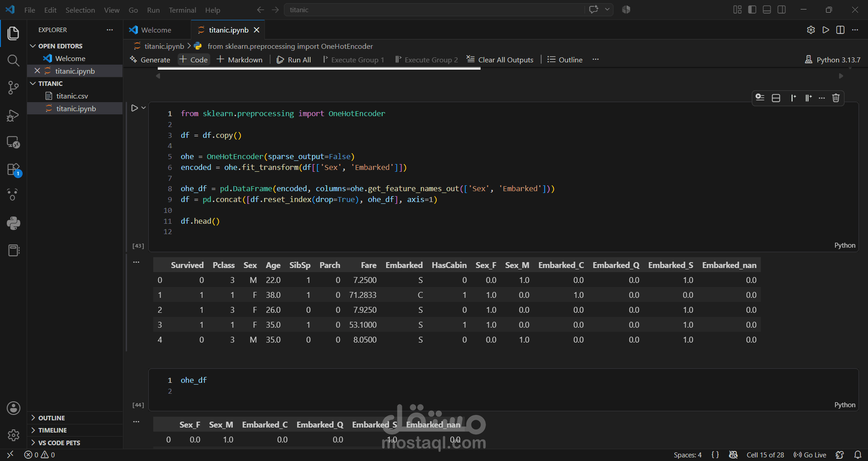868x461 pixels.
Task: Open the Selection menu
Action: pyautogui.click(x=80, y=10)
